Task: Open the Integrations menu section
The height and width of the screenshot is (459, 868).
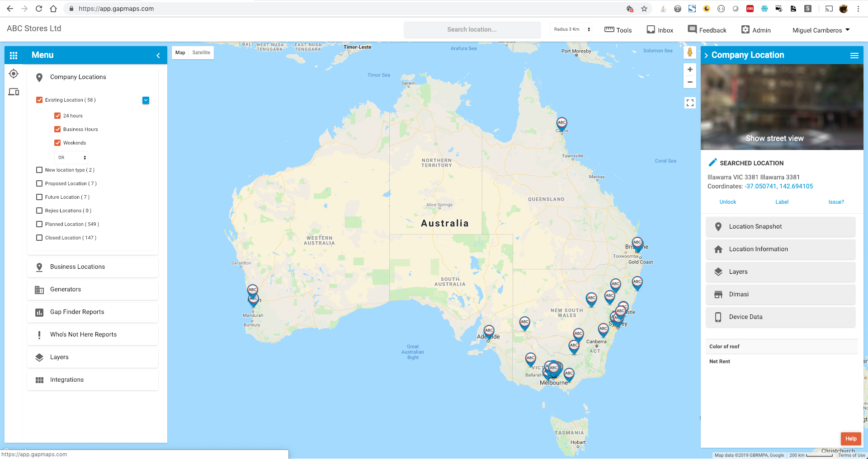Action: [93, 380]
